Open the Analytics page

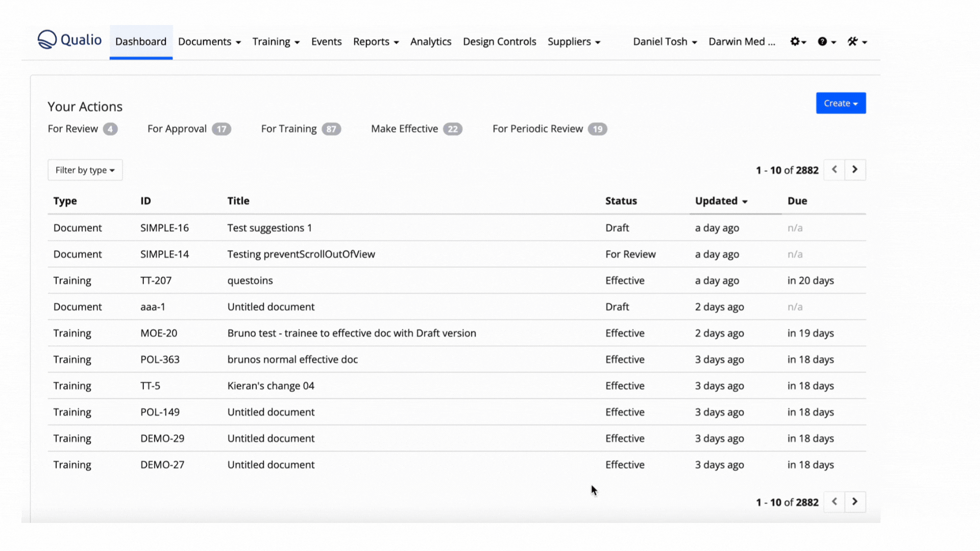[431, 42]
